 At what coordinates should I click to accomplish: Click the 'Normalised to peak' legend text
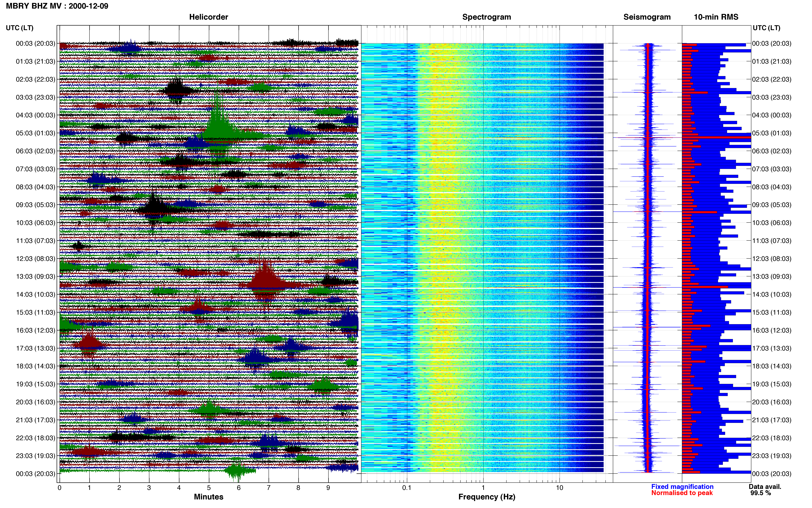(x=682, y=493)
